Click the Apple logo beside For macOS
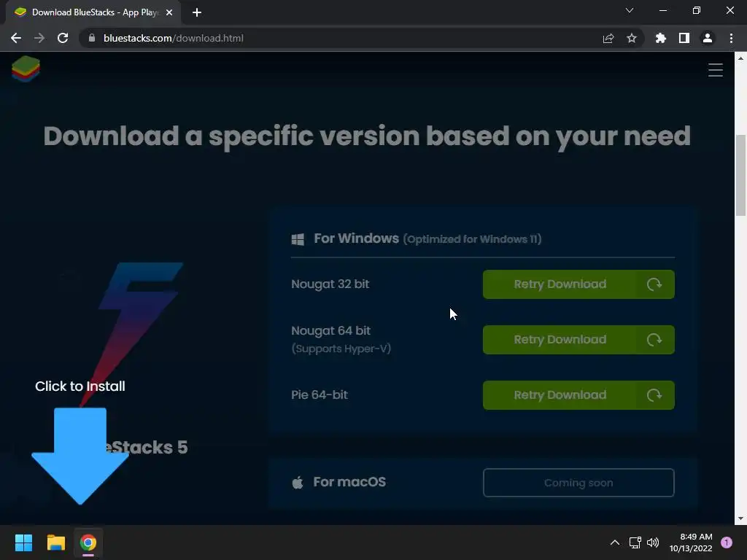Image resolution: width=747 pixels, height=560 pixels. (x=298, y=483)
